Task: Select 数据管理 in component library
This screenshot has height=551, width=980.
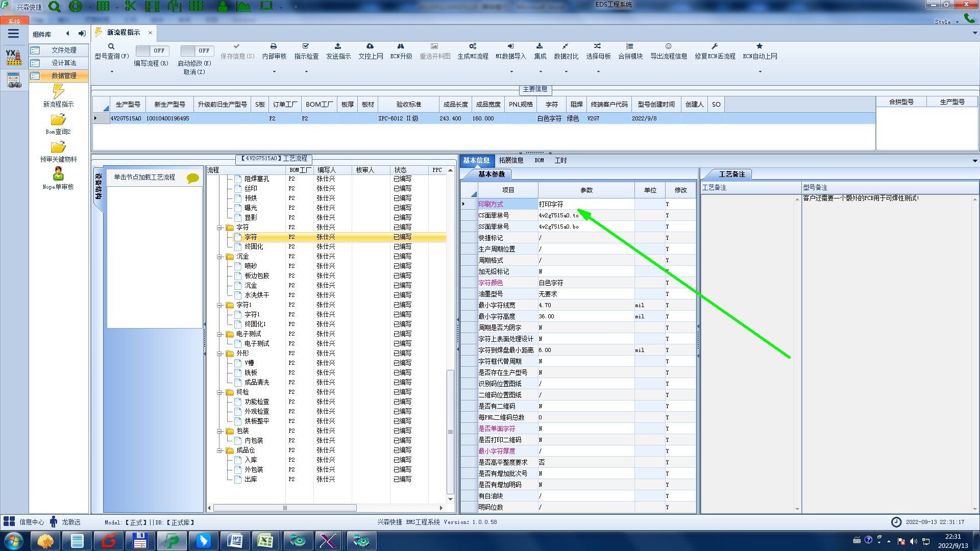Action: pyautogui.click(x=64, y=76)
